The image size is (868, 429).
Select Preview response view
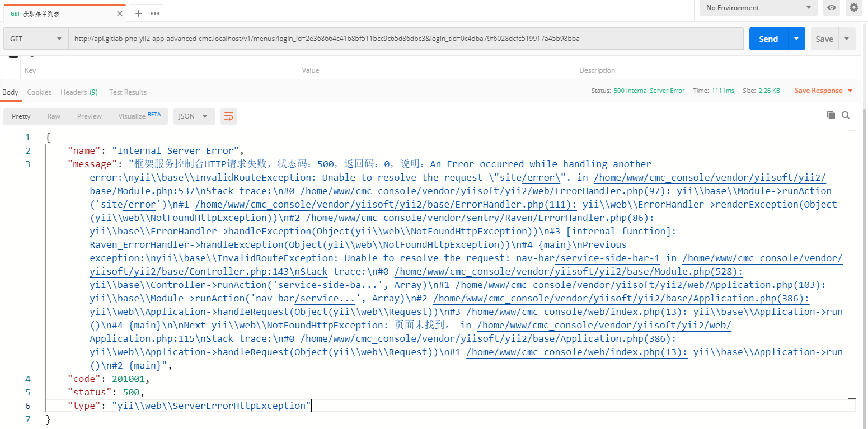(x=90, y=116)
